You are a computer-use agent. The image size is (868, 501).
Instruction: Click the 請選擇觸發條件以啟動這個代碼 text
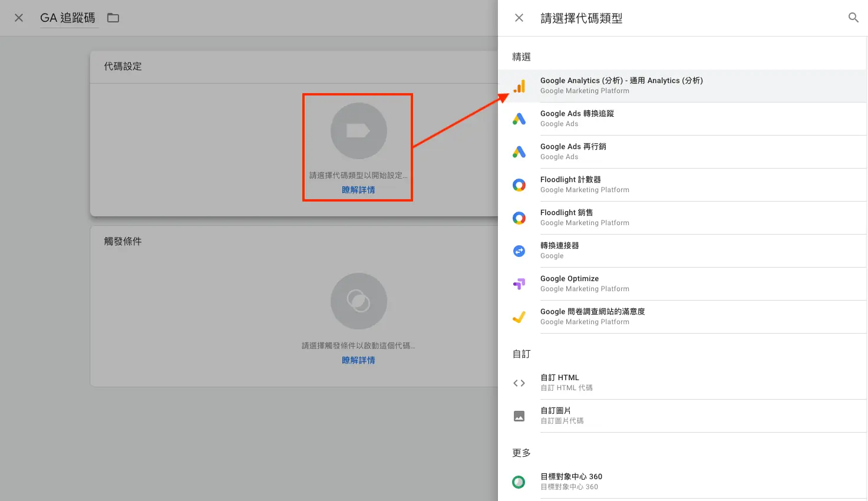pyautogui.click(x=358, y=345)
